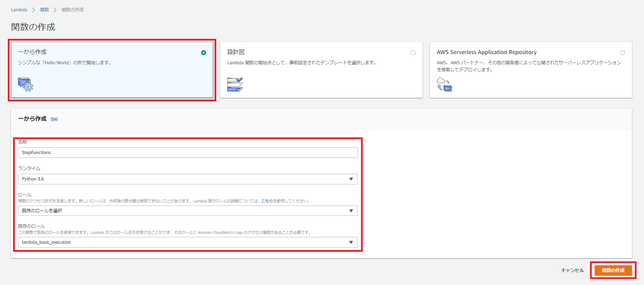The width and height of the screenshot is (644, 285).
Task: Click the Serverless Application Repository cloud icon
Action: click(444, 84)
